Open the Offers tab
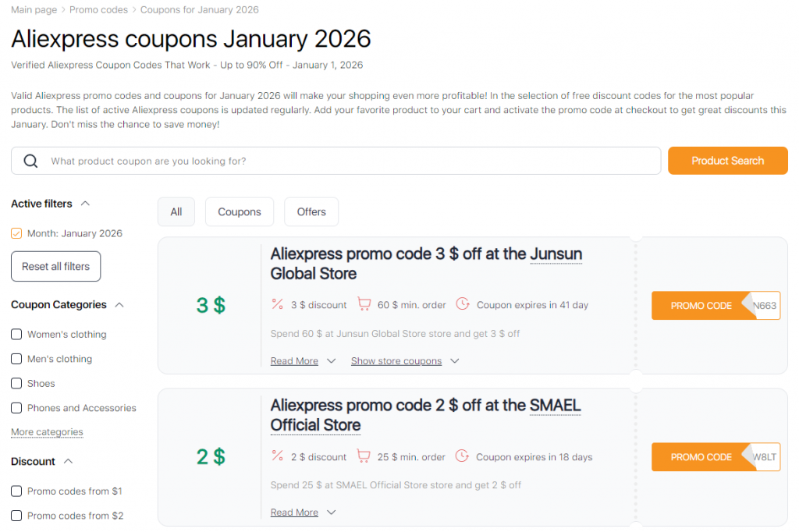The width and height of the screenshot is (799, 532). [311, 211]
